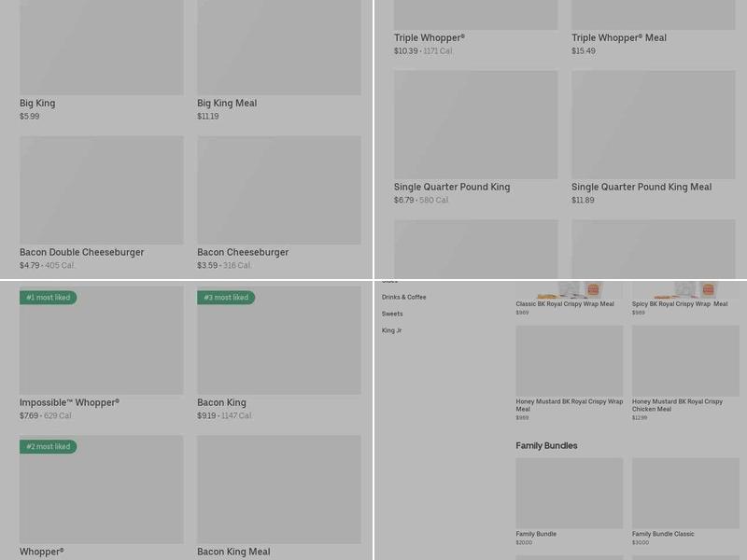Open Honey Mustard BK Royal Crispy Wrap Meal photo

[570, 361]
